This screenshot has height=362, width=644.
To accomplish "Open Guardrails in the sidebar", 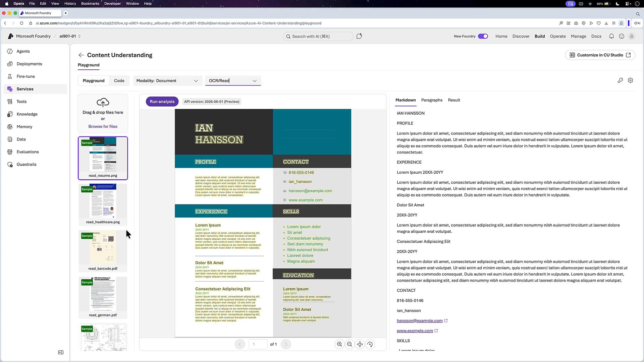I will click(35, 164).
